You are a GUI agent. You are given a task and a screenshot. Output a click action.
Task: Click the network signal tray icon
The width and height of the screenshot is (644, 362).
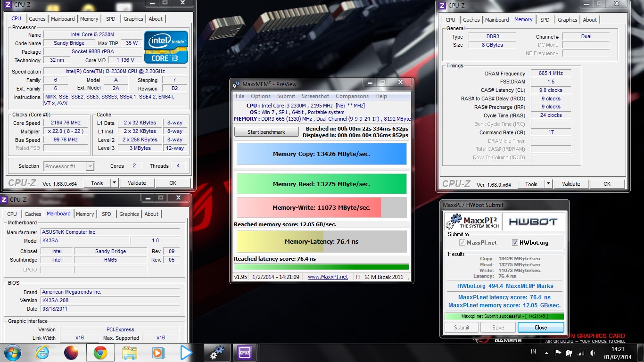pos(581,353)
